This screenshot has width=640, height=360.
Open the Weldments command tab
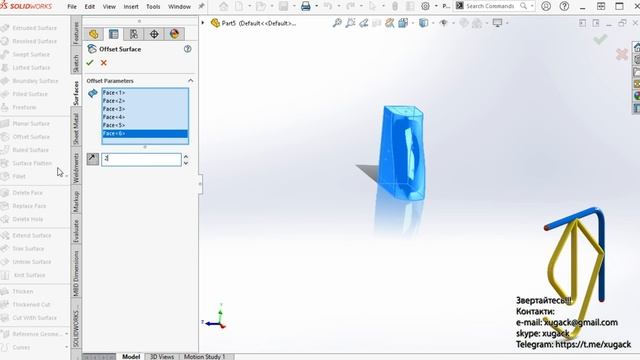[x=76, y=168]
